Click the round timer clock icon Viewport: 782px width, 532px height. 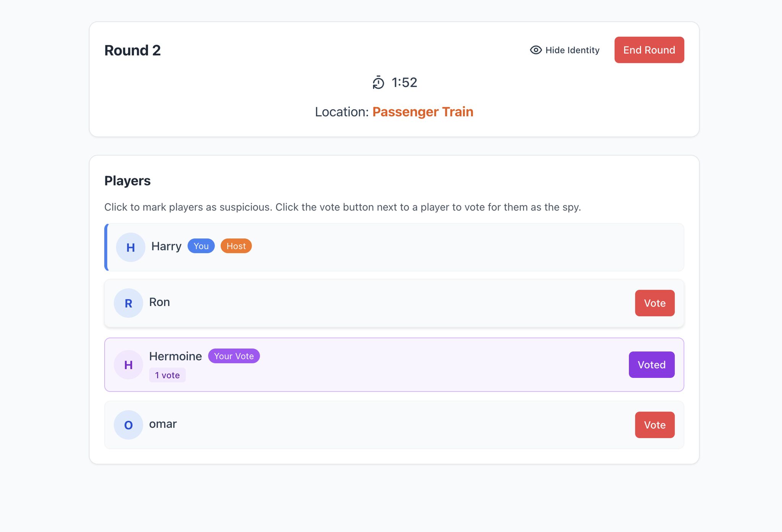[x=378, y=82]
